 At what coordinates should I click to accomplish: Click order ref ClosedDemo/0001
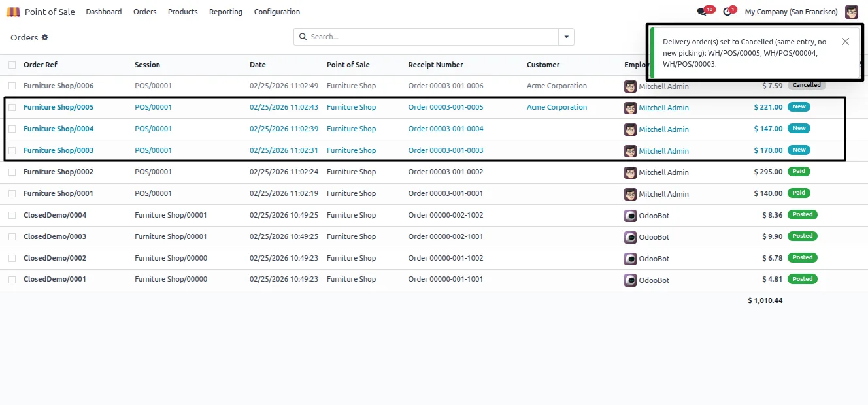55,279
